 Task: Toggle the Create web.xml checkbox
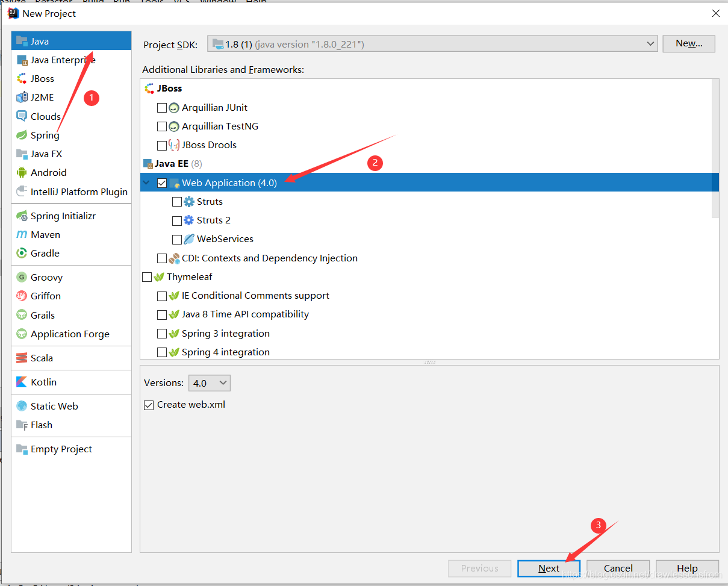point(149,405)
